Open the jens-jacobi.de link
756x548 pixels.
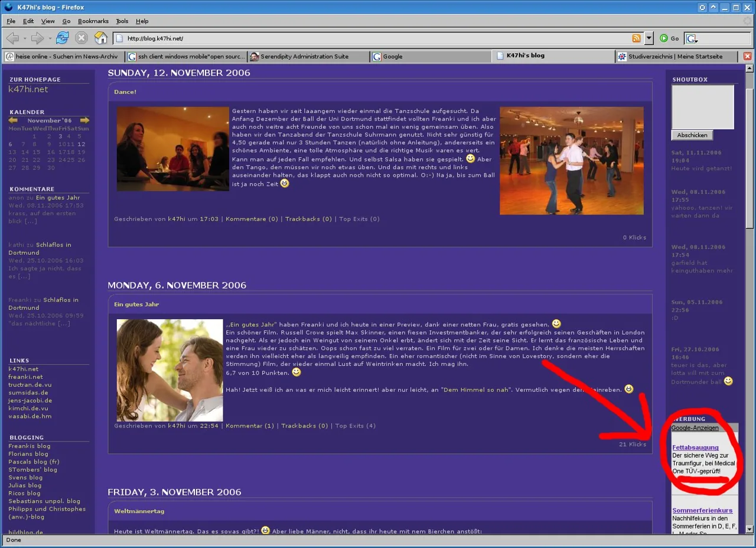(x=30, y=401)
